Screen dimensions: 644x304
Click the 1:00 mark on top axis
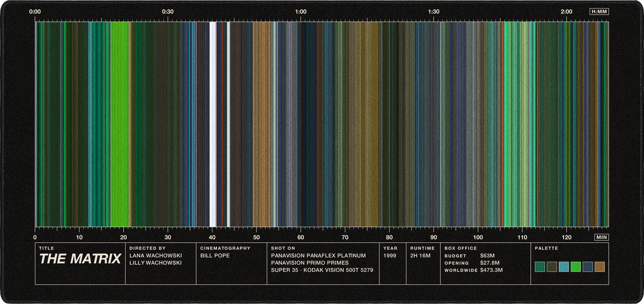[x=301, y=11]
